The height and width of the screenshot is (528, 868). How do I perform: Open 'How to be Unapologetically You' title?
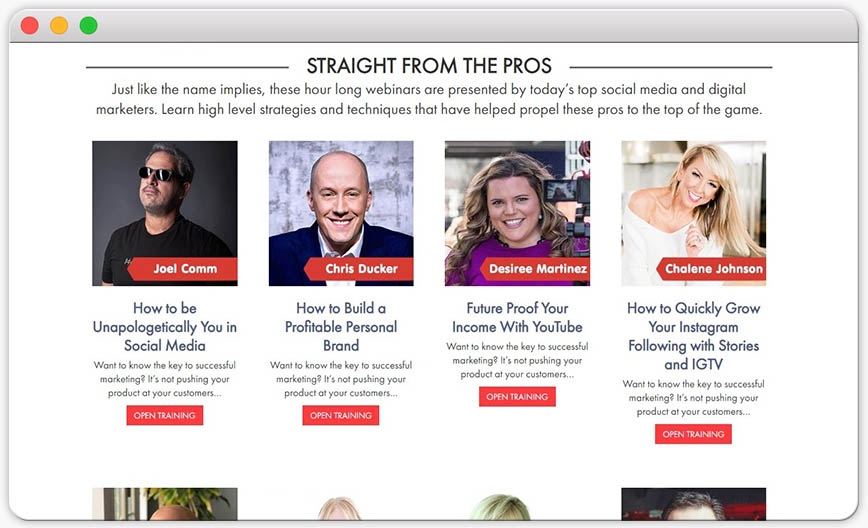pos(164,327)
